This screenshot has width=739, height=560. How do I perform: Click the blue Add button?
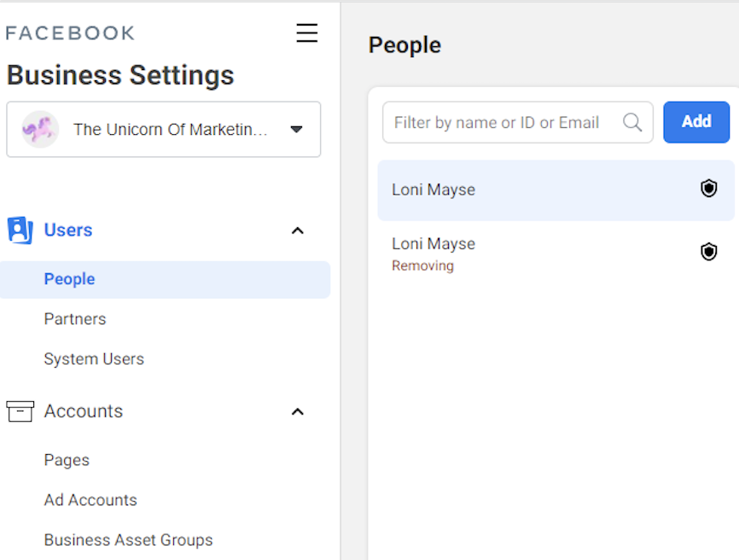(696, 122)
